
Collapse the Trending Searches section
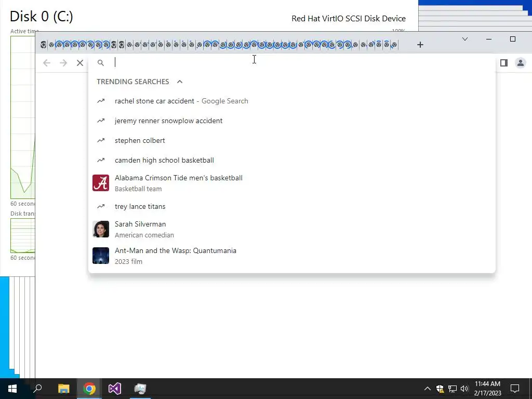click(180, 82)
